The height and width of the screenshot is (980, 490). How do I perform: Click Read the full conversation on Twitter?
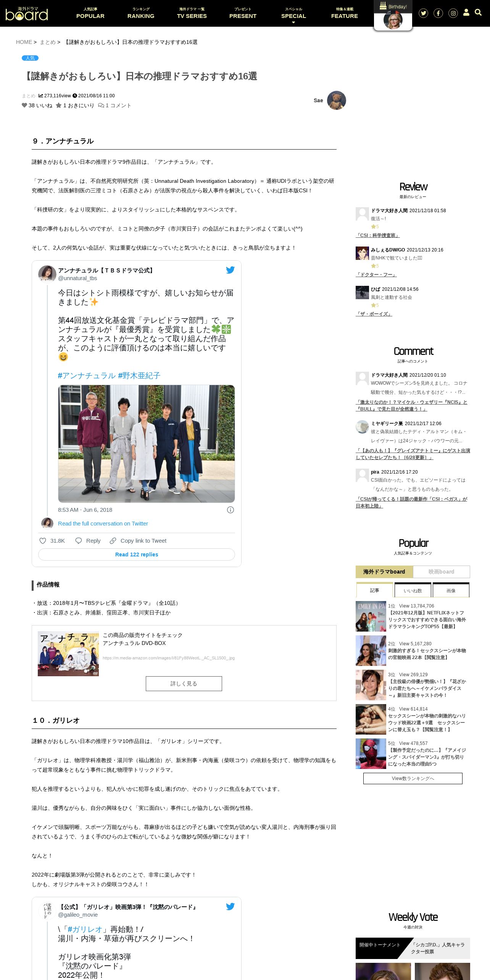(x=103, y=524)
